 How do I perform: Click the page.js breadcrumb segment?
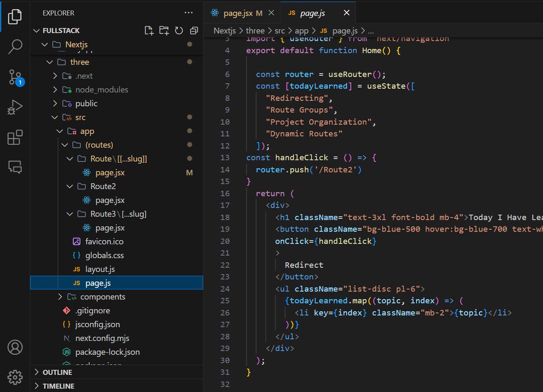(x=339, y=31)
